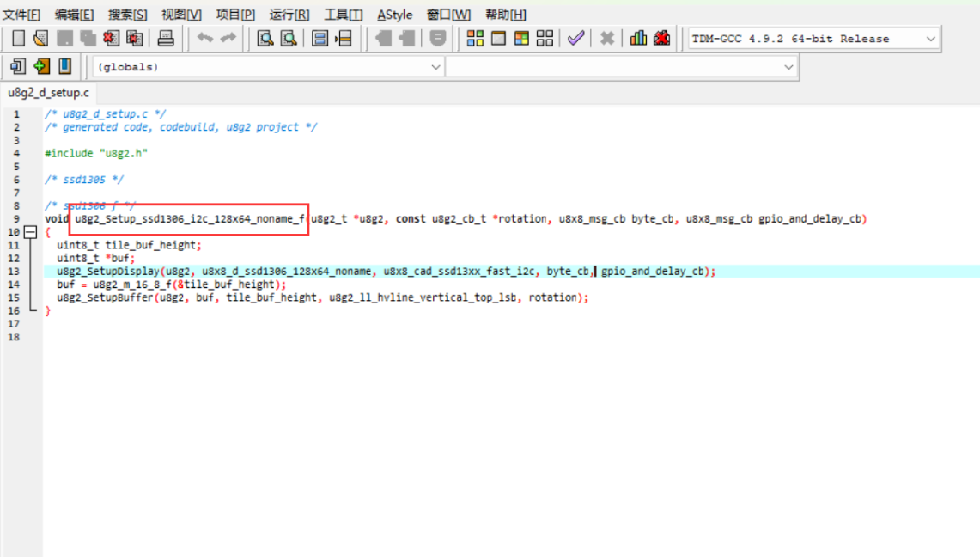Viewport: 980px width, 557px height.
Task: Click u8g2_SetupBuffer call on line 15
Action: click(105, 297)
